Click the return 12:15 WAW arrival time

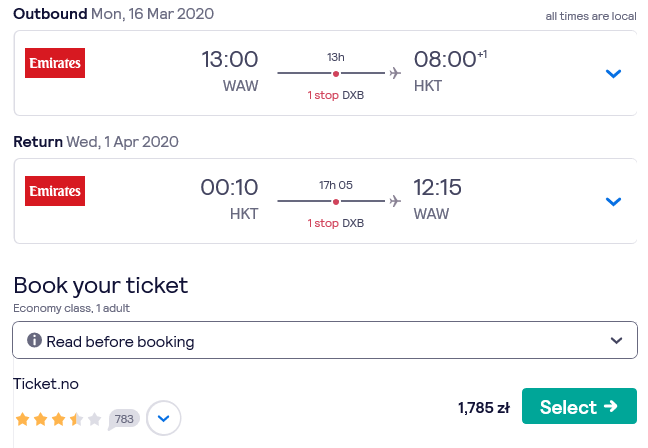[438, 199]
